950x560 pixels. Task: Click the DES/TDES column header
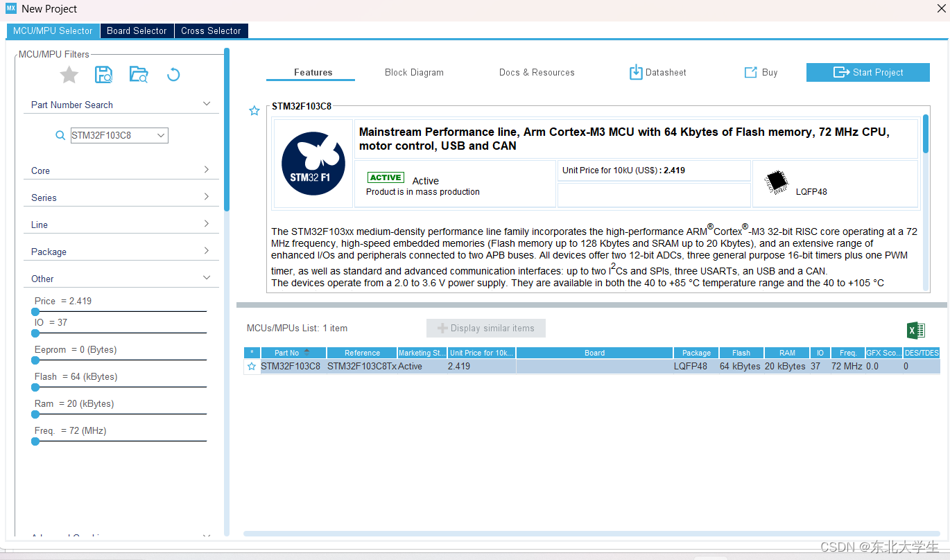922,353
